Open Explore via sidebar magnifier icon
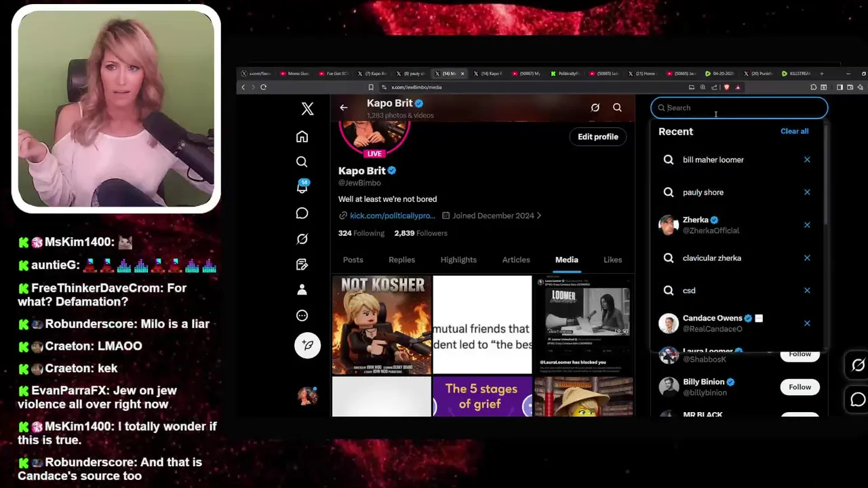 pos(302,162)
